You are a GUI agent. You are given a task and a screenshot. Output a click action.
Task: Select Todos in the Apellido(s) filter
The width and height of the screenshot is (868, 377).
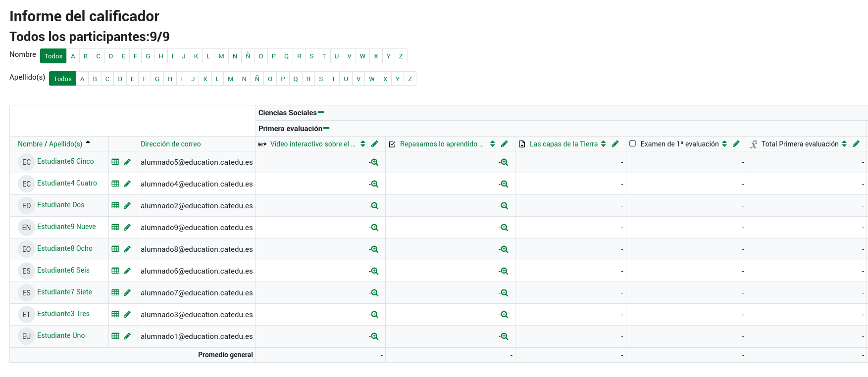62,79
